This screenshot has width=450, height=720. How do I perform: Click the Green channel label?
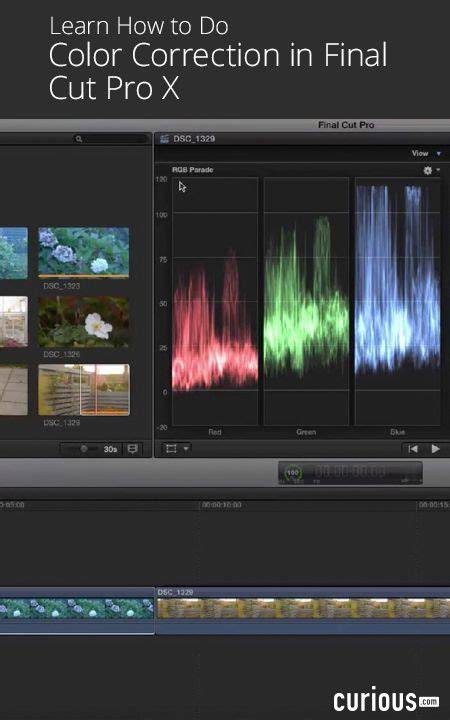tap(306, 432)
